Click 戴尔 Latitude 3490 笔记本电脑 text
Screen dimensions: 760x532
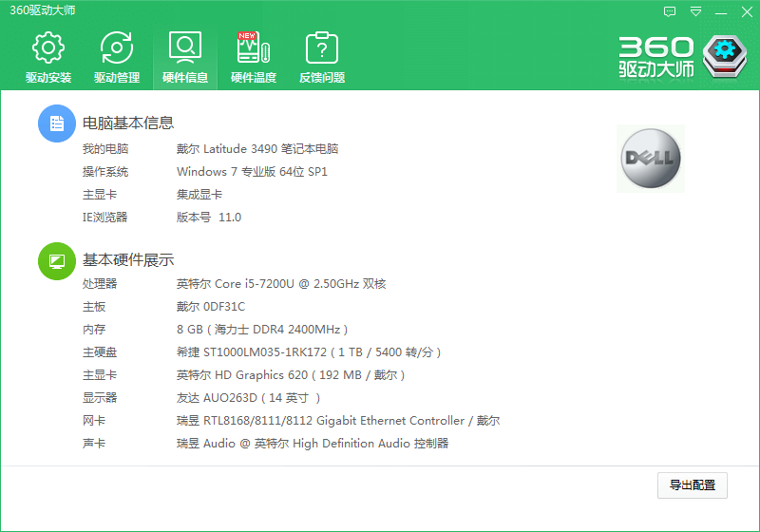(257, 149)
